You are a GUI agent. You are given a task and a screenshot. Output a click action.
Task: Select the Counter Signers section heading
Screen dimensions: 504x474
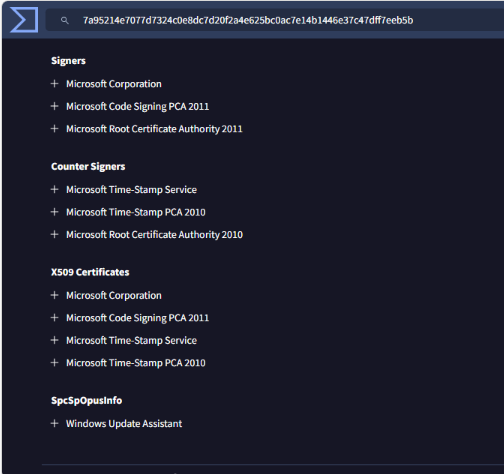click(x=88, y=166)
